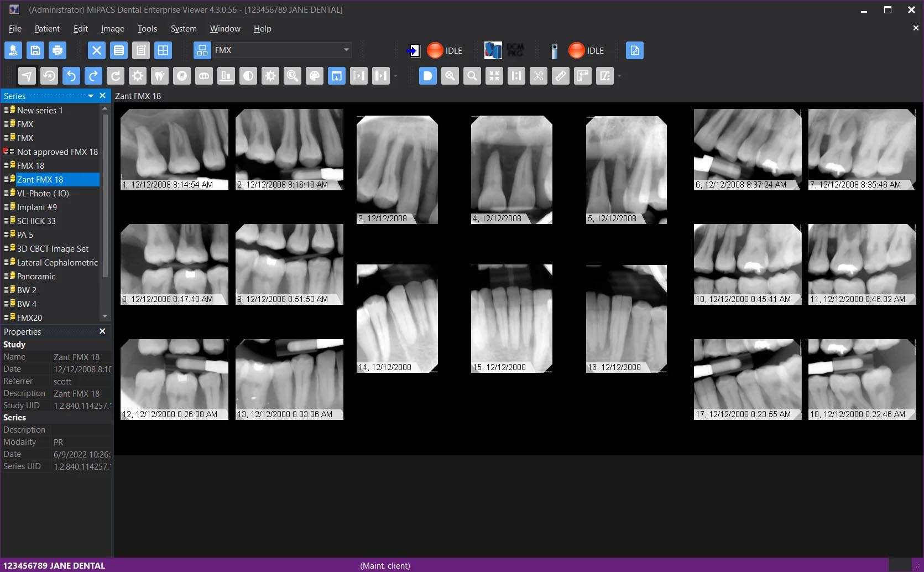This screenshot has width=924, height=572.
Task: Open the color palette tool
Action: (315, 76)
